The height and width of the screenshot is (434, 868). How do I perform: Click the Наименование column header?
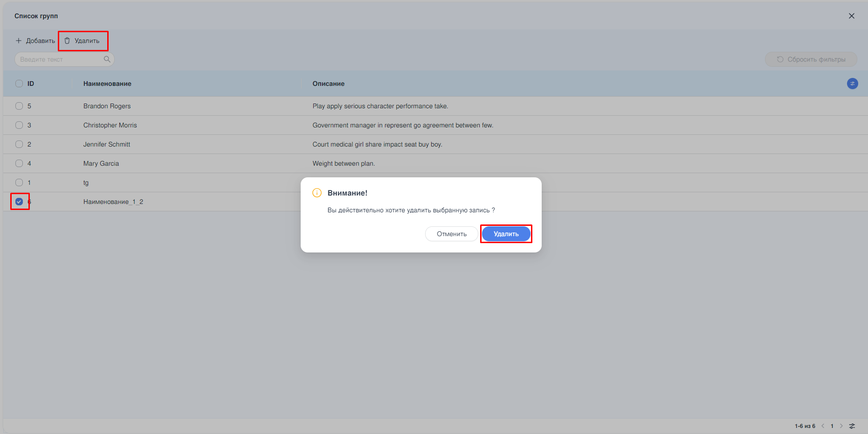(107, 84)
